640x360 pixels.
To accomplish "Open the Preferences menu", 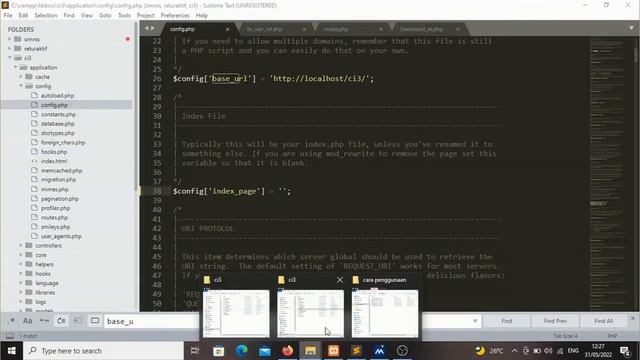I will click(175, 16).
